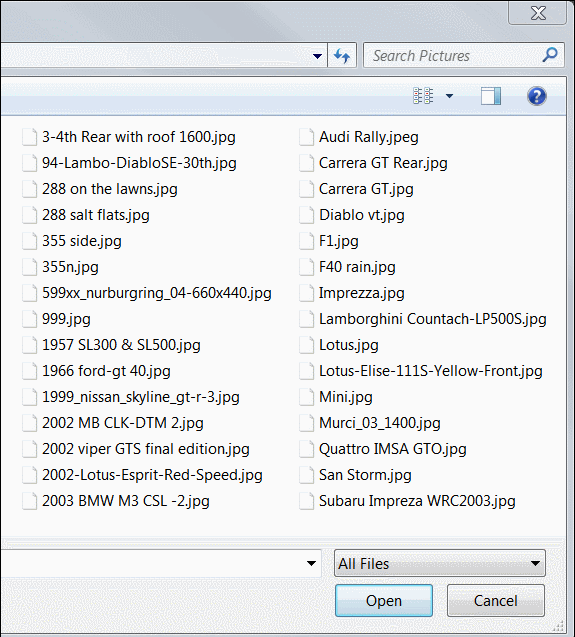Select file 355n.jpg
Image resolution: width=575 pixels, height=637 pixels.
tap(61, 267)
